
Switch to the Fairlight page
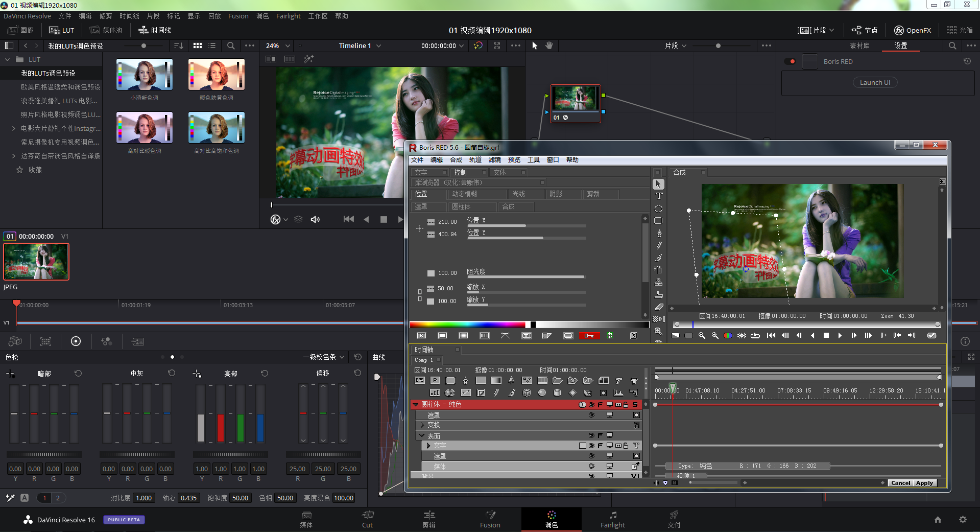click(613, 520)
